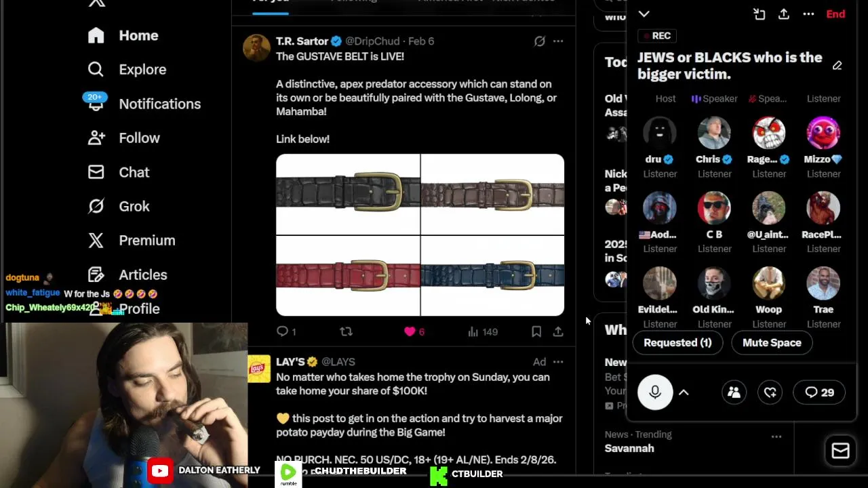Select listener Mizzo in the Space
Viewport: 868px width, 488px height.
coord(823,148)
